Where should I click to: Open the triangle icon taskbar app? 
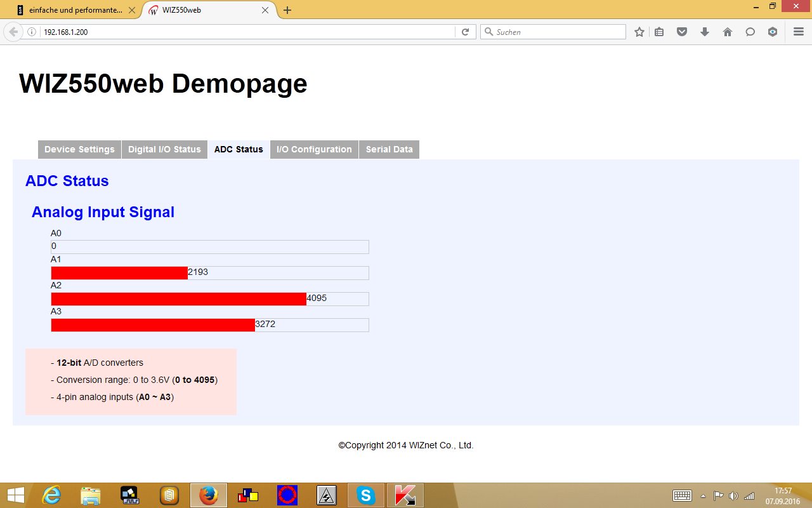tap(327, 495)
